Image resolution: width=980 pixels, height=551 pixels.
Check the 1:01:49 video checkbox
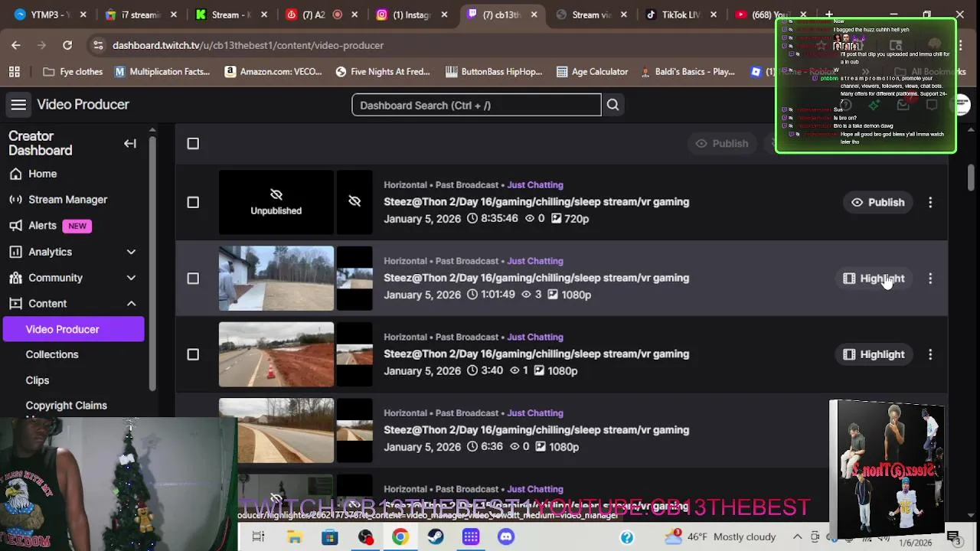[193, 279]
